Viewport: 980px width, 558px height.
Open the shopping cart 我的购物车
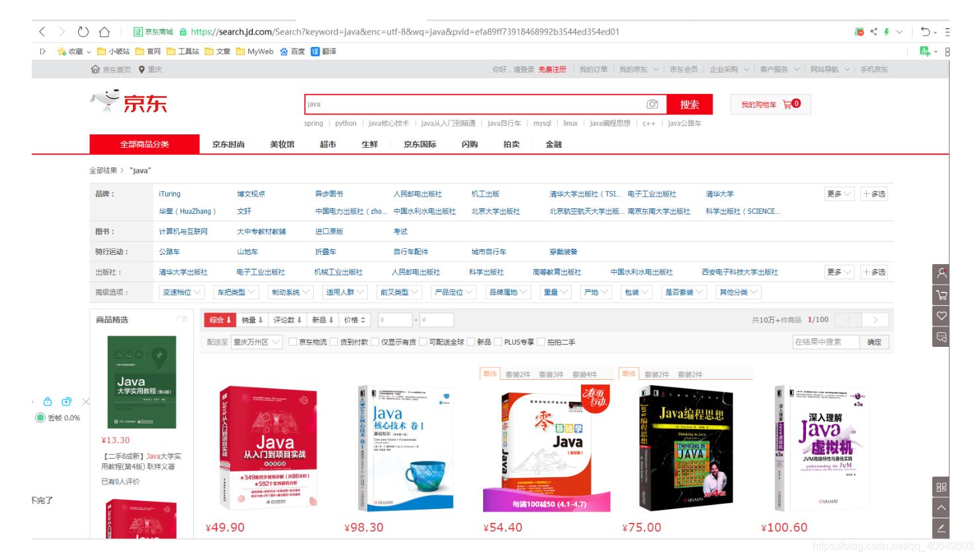[770, 104]
